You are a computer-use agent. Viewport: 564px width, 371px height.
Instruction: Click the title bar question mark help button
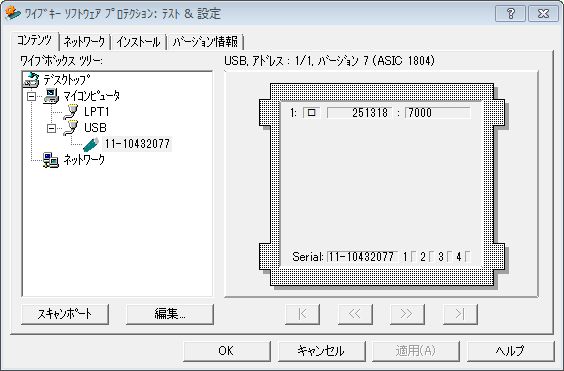510,14
